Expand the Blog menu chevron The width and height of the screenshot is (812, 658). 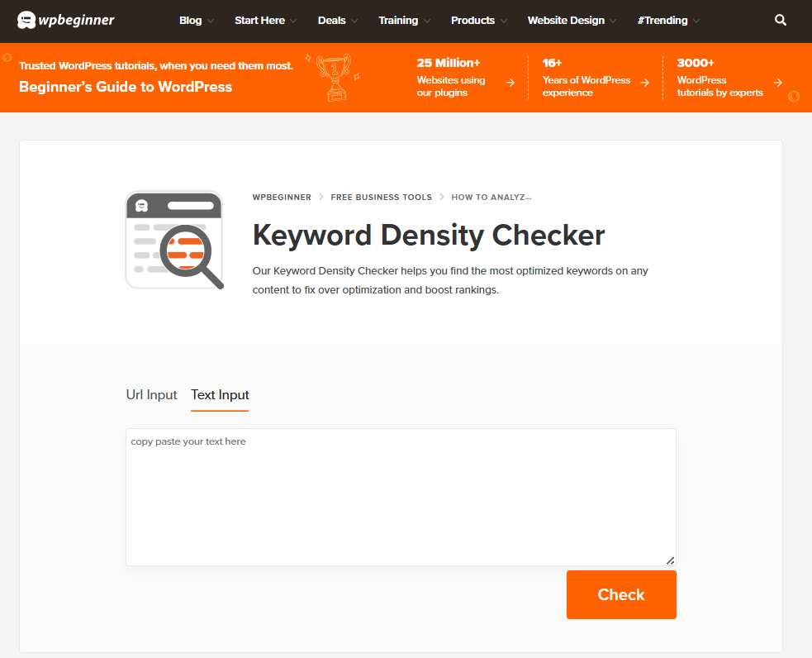211,21
